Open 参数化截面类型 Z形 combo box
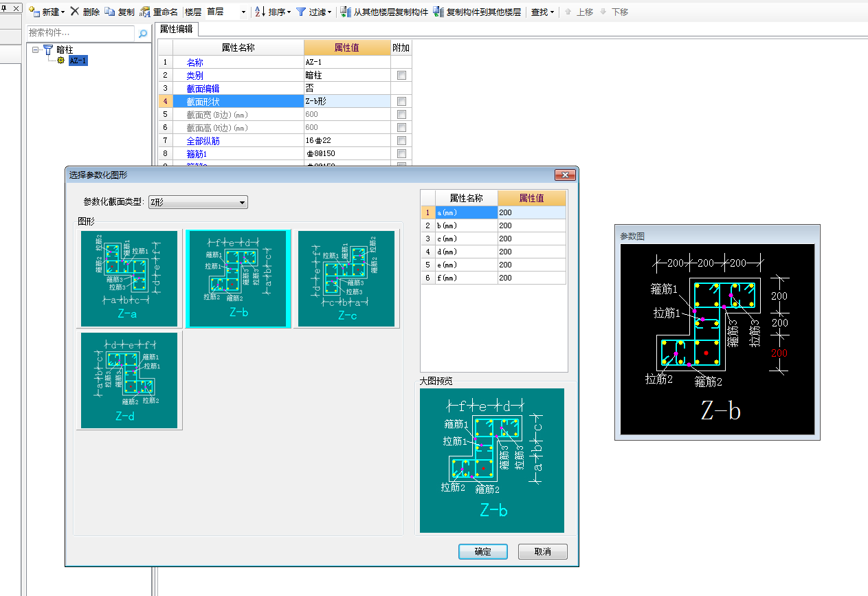868x596 pixels. [x=198, y=202]
